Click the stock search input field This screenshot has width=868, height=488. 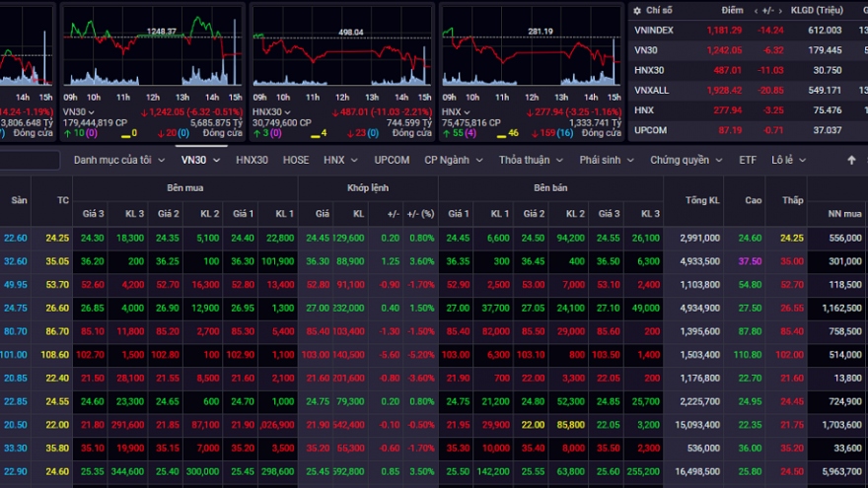[30, 160]
